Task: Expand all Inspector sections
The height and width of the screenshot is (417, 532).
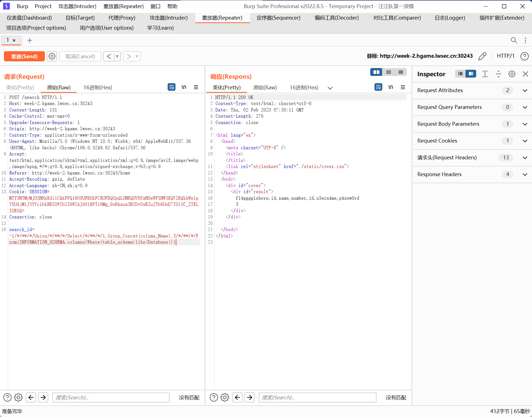Action: click(x=485, y=74)
